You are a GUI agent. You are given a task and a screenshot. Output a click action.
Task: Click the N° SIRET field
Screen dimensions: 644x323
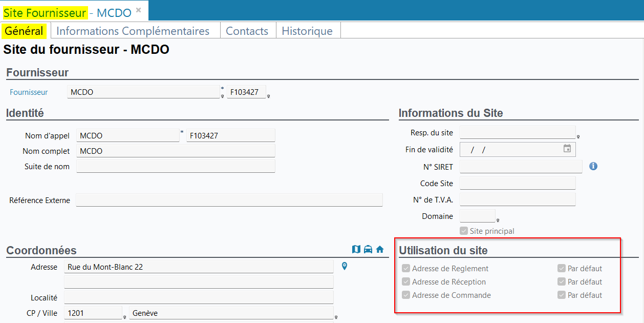click(x=521, y=166)
